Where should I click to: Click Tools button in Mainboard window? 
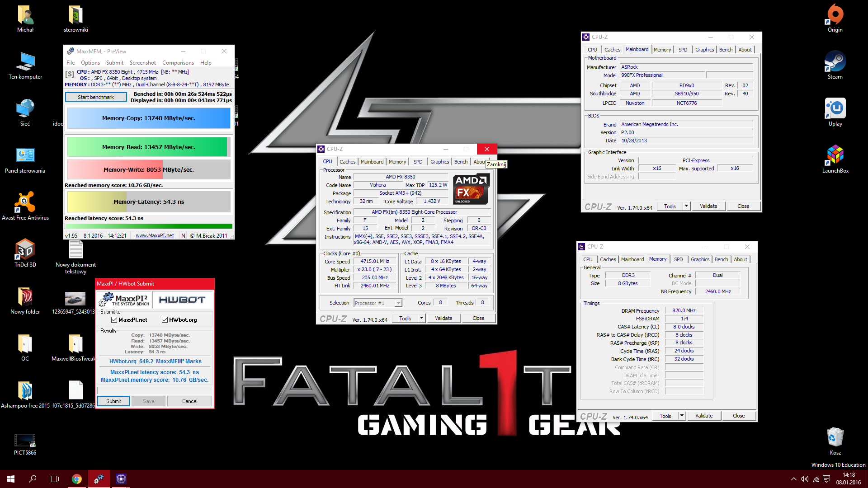tap(670, 206)
